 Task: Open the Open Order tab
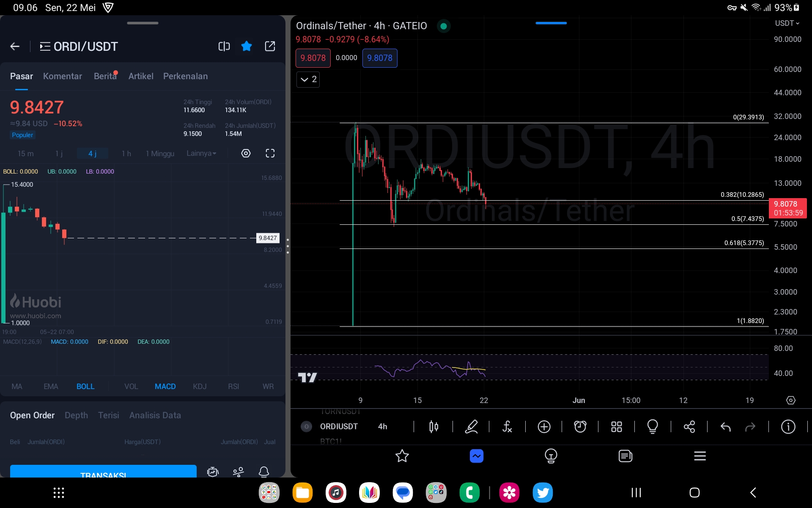[x=32, y=415]
